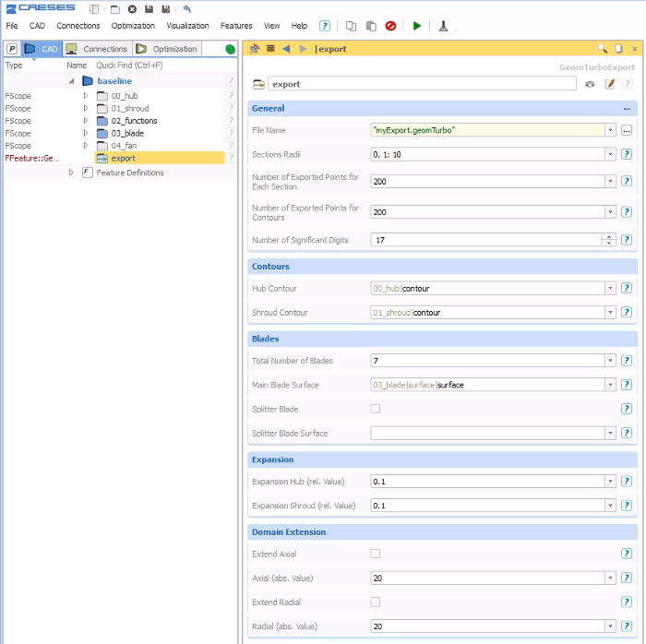Image resolution: width=646 pixels, height=644 pixels.
Task: Click the export feature icon beside the name field
Action: pyautogui.click(x=258, y=84)
